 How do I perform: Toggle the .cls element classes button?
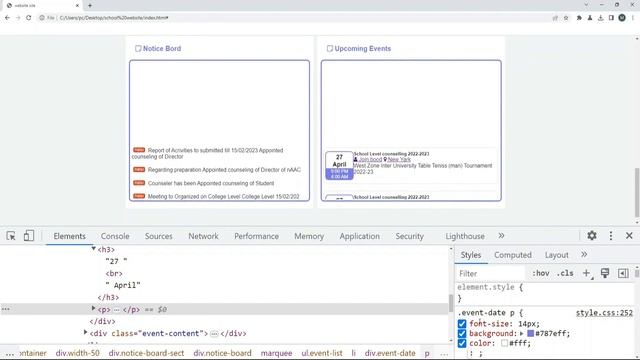tap(565, 273)
